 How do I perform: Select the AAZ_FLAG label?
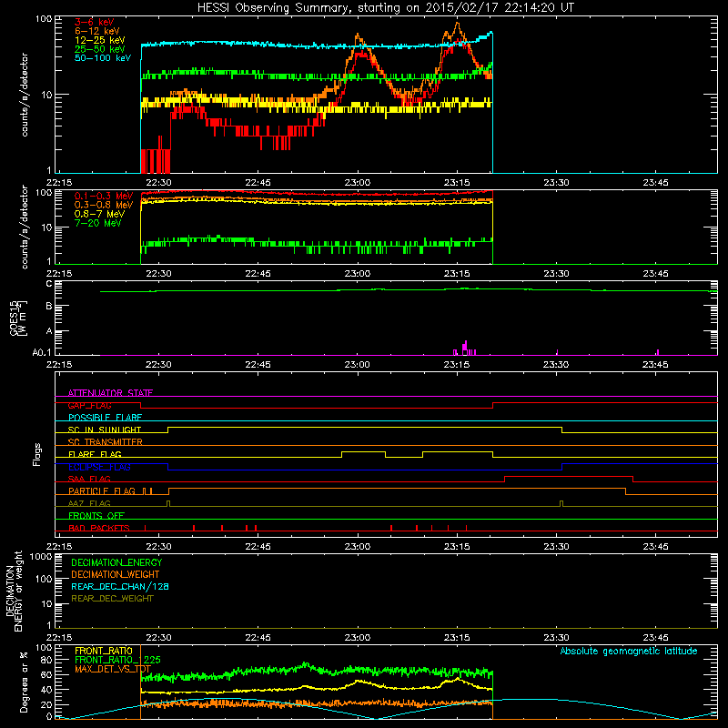[89, 503]
